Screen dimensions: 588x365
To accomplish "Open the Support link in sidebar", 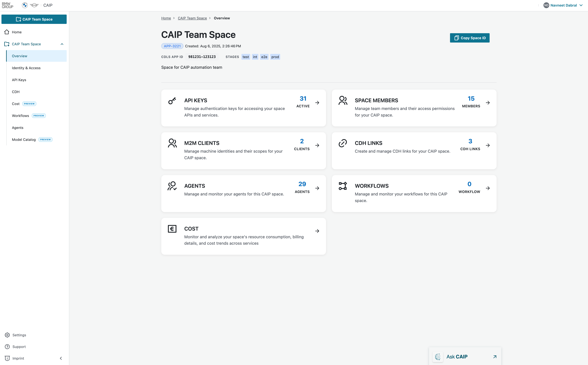I will point(19,347).
